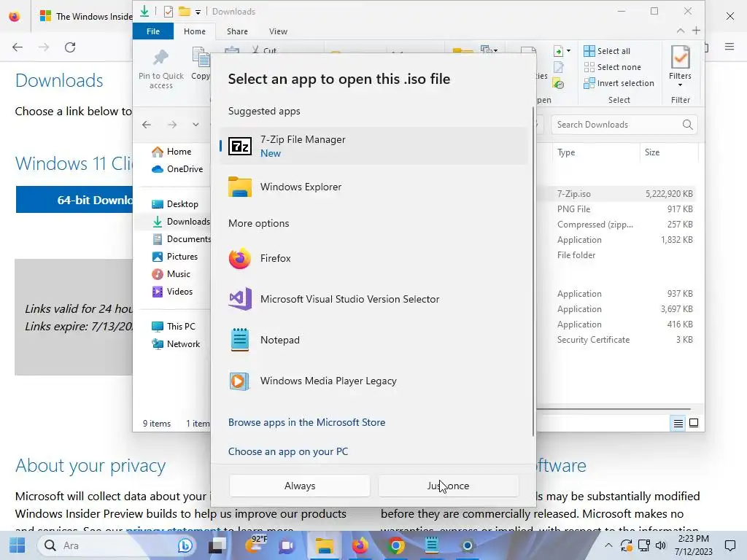Reload the Firefox page
747x560 pixels.
tap(70, 47)
